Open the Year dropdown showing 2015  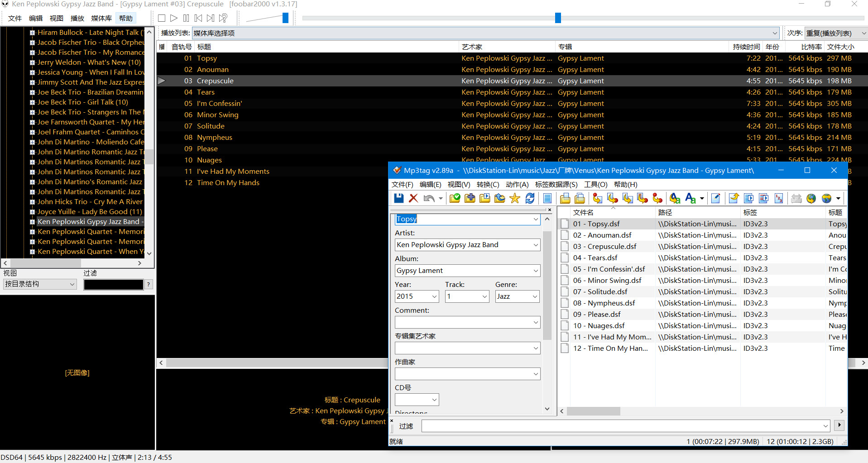click(435, 296)
